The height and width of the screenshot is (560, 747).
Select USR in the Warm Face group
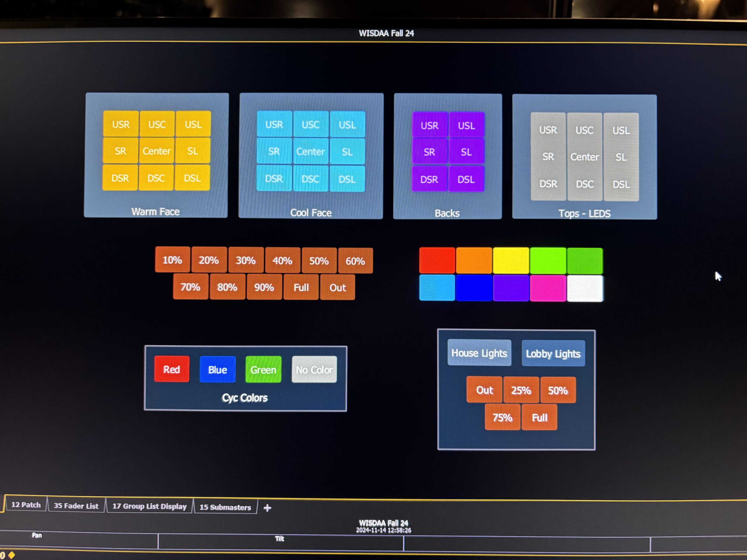121,124
